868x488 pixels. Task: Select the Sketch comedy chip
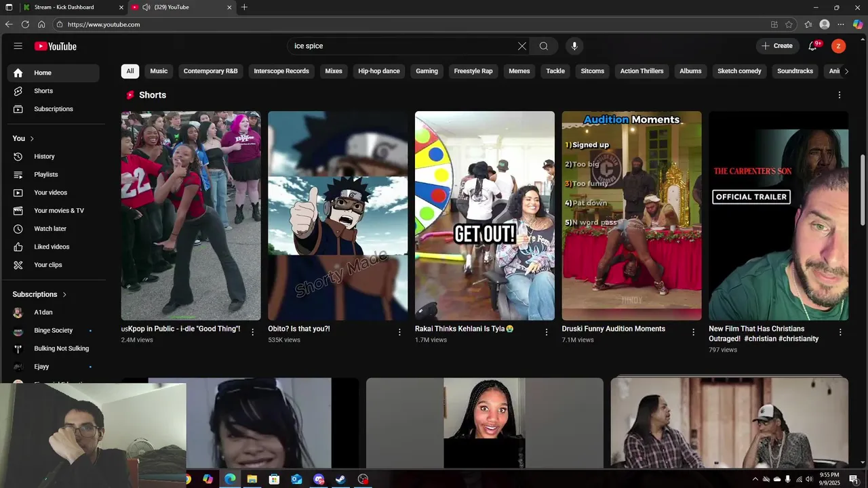click(739, 71)
